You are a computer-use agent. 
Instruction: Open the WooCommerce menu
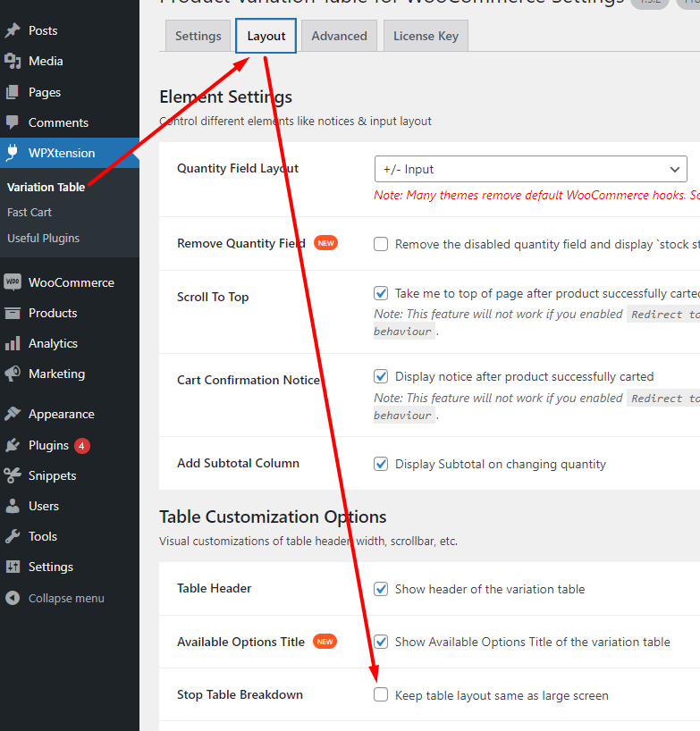(x=70, y=282)
